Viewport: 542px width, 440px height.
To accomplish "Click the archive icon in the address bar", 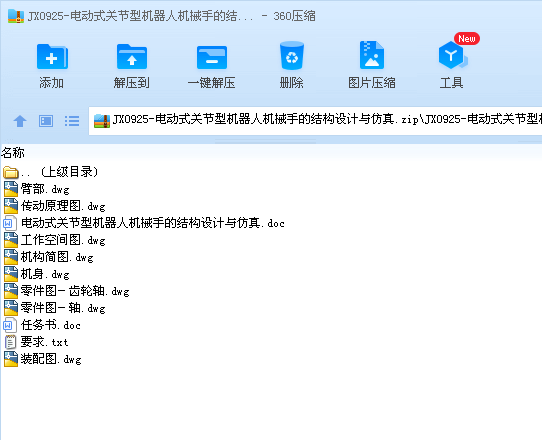I will coord(102,121).
